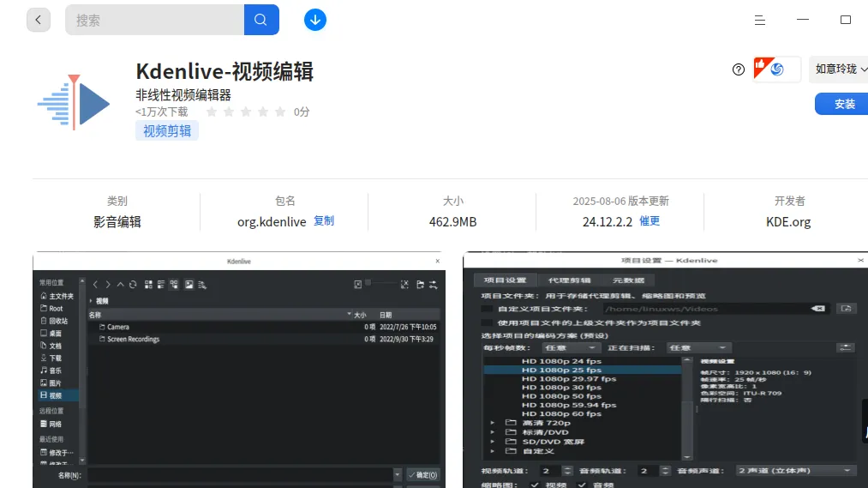Click the minimize window icon
The height and width of the screenshot is (488, 868).
click(803, 20)
